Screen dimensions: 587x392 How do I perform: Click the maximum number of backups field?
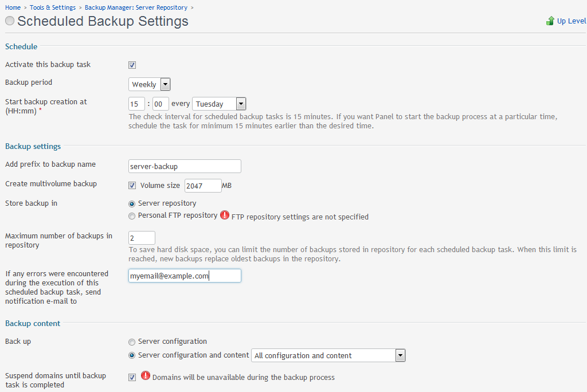(142, 238)
